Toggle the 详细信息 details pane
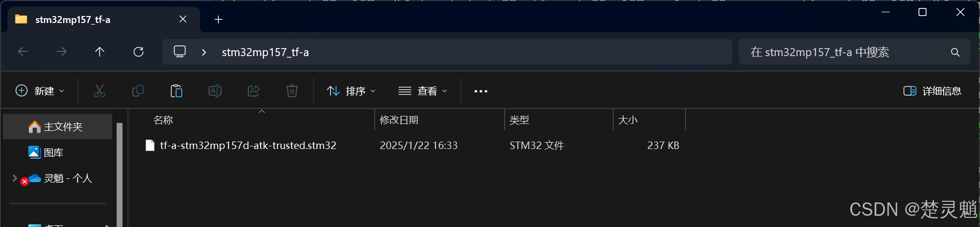 click(x=932, y=91)
